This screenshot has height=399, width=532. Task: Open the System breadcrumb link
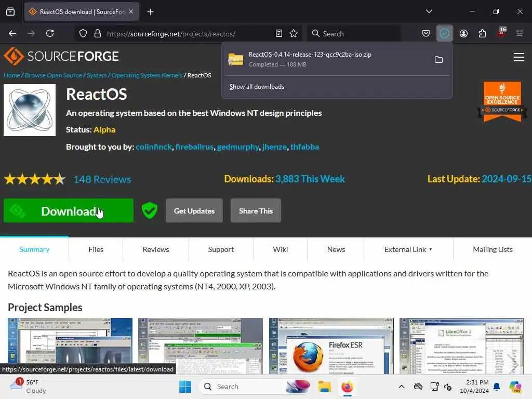[97, 75]
